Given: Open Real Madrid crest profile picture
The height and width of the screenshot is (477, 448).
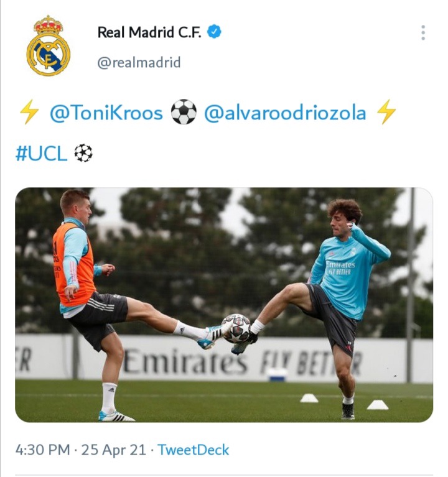Looking at the screenshot, I should point(48,45).
